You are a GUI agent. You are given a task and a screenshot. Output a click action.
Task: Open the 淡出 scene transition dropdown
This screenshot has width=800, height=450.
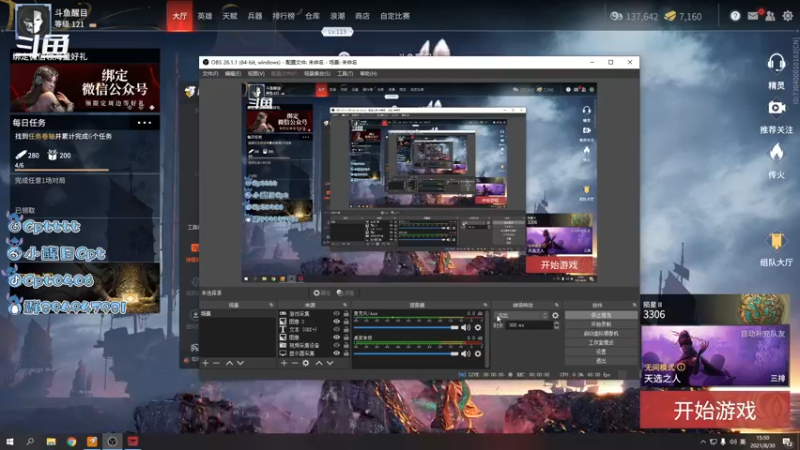(x=521, y=316)
